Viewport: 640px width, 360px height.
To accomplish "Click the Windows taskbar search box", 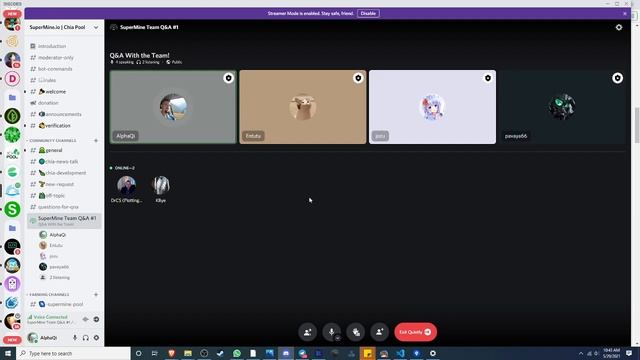I will [73, 353].
